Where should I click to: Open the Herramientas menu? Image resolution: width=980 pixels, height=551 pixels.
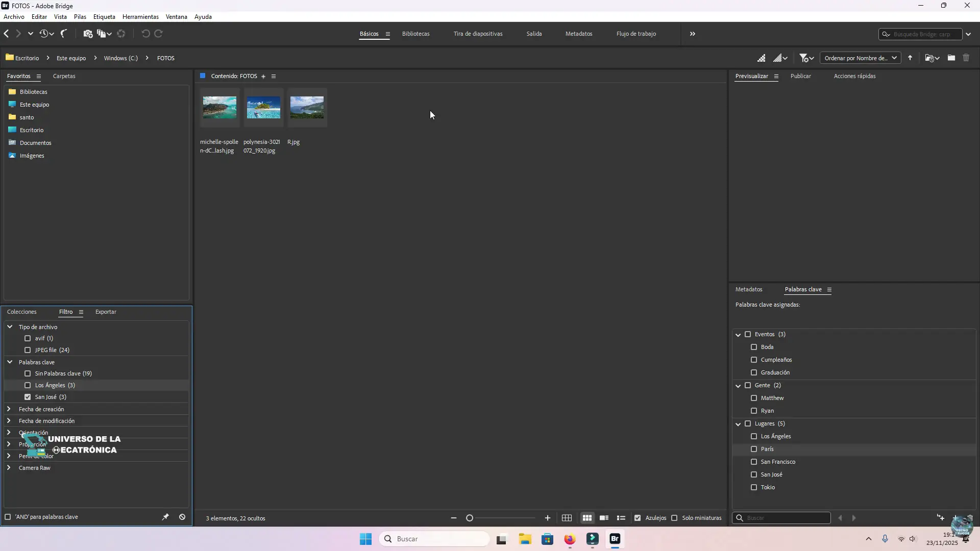pos(140,16)
